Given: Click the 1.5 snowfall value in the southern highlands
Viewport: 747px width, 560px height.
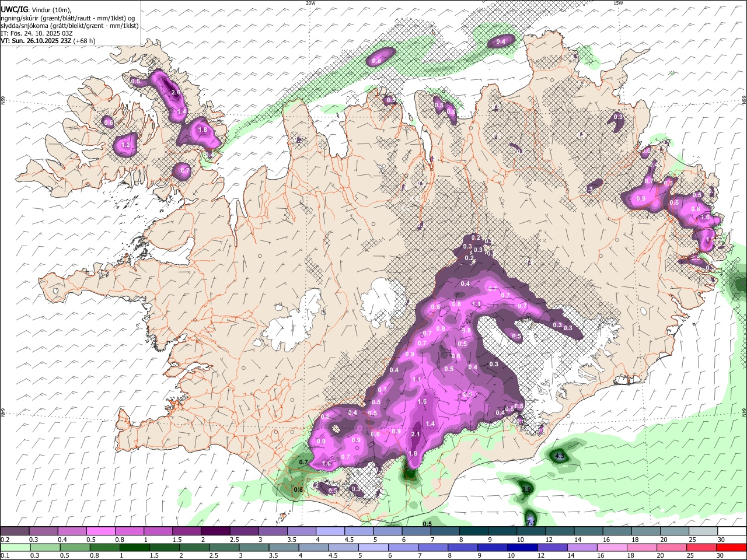Looking at the screenshot, I should pyautogui.click(x=422, y=402).
